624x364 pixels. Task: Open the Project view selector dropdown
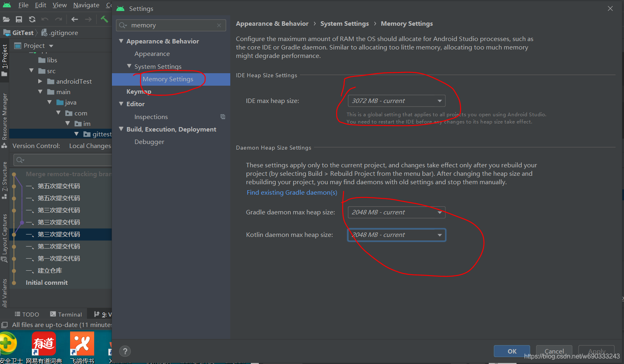point(34,46)
